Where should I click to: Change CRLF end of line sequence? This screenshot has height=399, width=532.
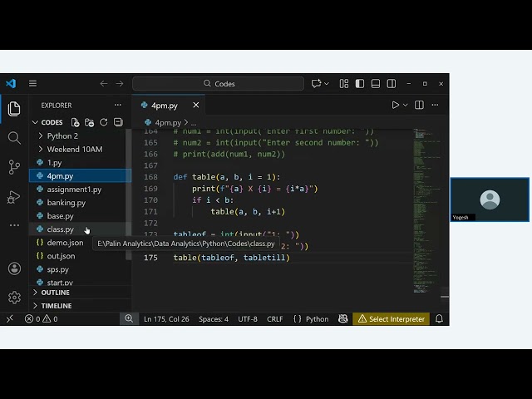pyautogui.click(x=274, y=319)
